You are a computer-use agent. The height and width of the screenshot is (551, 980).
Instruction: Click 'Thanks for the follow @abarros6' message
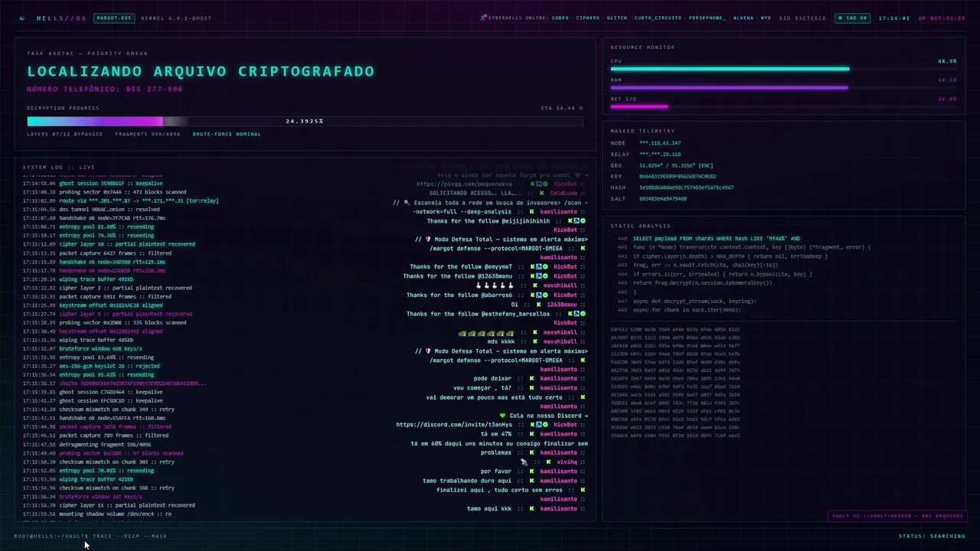coord(459,295)
